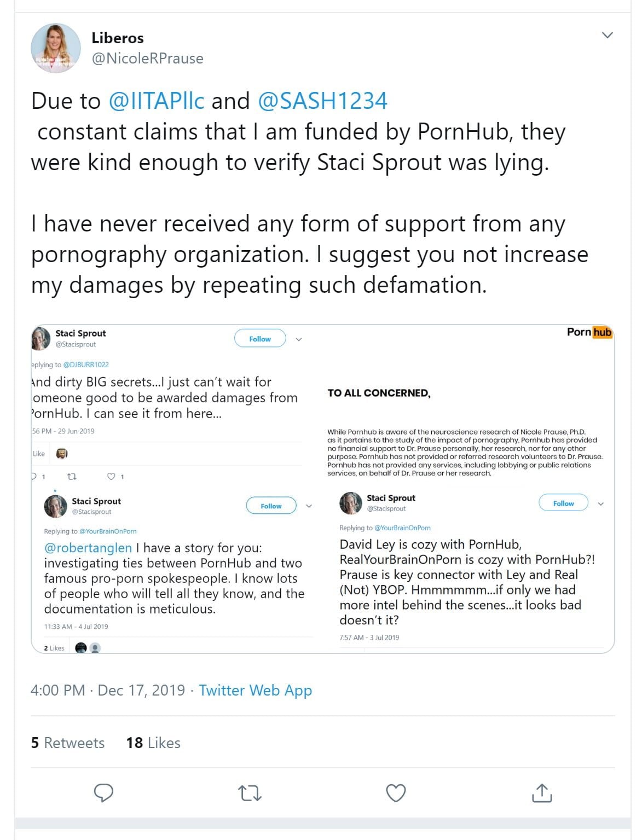Open the @NicoleRPrause handle
The image size is (642, 840).
click(148, 58)
